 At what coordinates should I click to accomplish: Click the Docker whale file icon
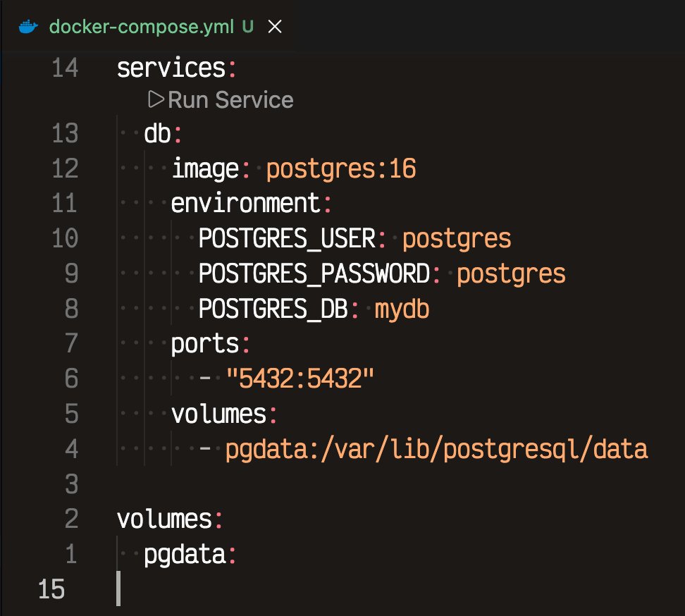28,27
